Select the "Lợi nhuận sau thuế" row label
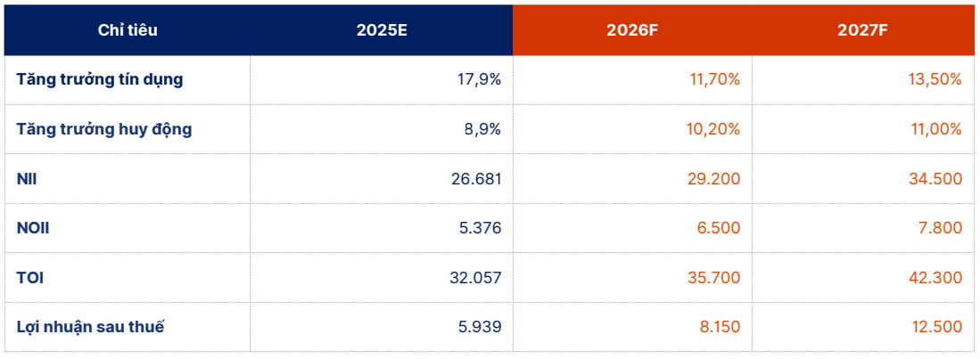This screenshot has height=359, width=980. click(x=91, y=327)
